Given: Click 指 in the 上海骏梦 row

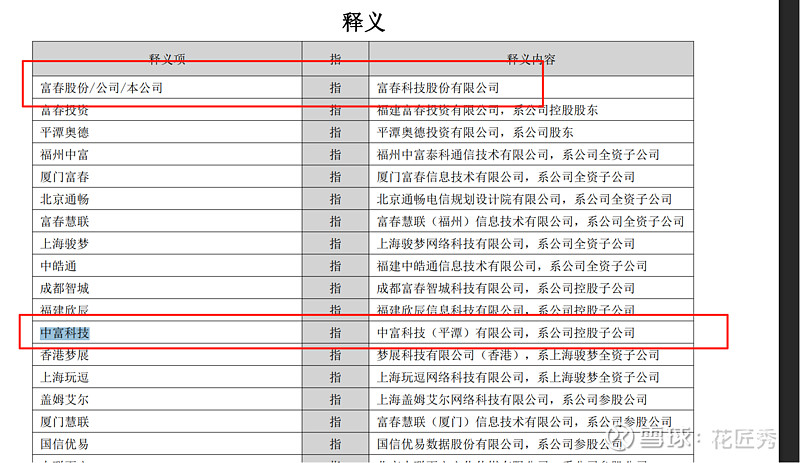Looking at the screenshot, I should 335,244.
